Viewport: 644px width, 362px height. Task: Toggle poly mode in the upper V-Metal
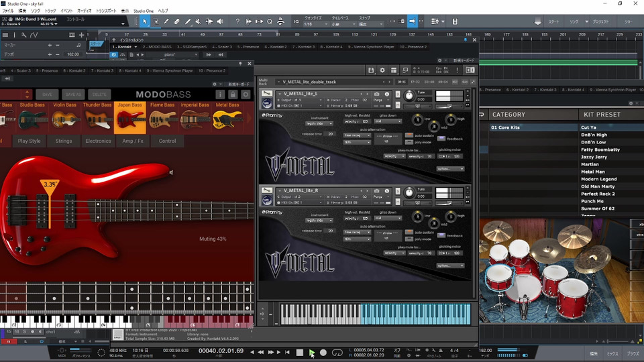click(x=409, y=142)
